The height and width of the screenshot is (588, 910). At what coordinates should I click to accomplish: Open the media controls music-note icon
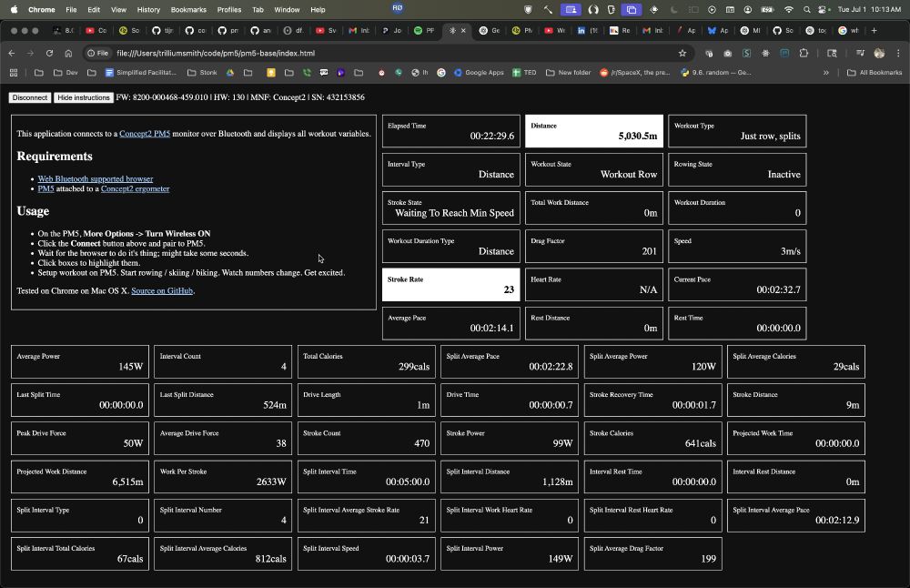coord(860,53)
